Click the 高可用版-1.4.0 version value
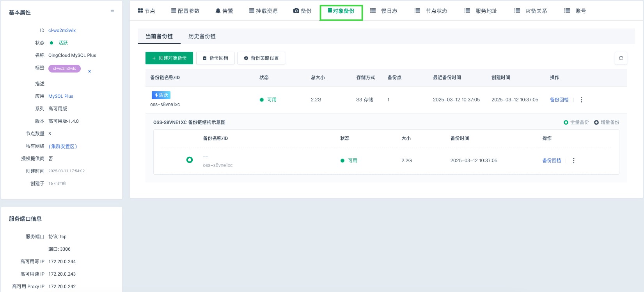 (x=64, y=121)
